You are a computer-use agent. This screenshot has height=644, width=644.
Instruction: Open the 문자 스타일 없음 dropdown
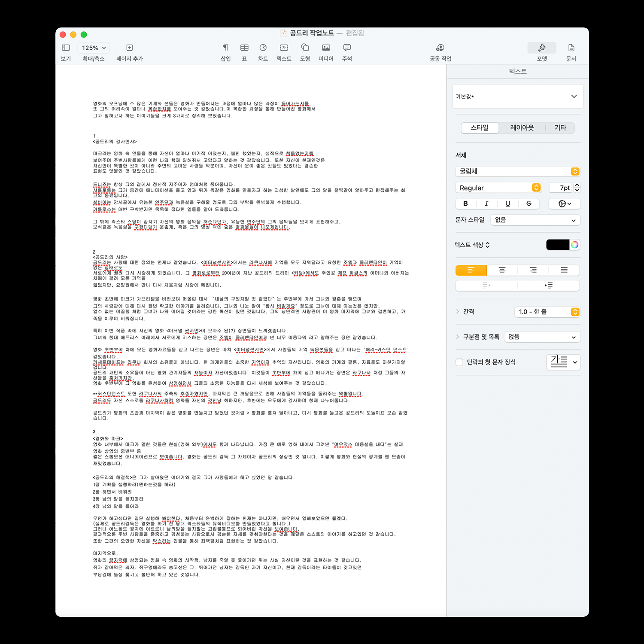pos(535,220)
